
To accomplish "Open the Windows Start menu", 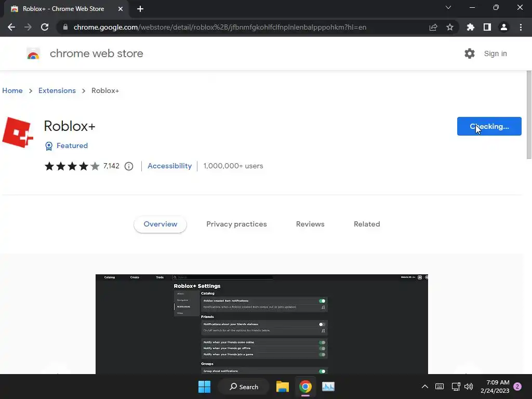I will pyautogui.click(x=204, y=387).
